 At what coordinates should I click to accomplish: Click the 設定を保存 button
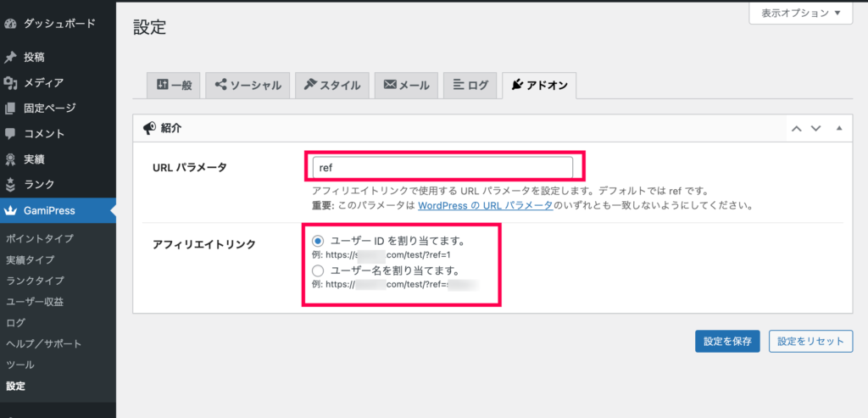727,341
